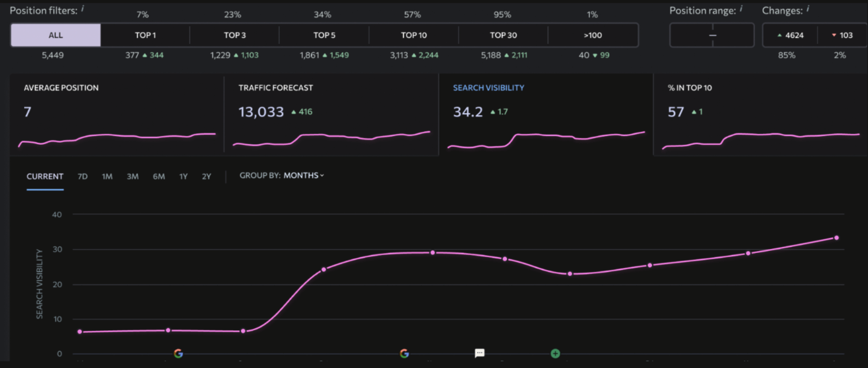Select the TOP 1 position filter
This screenshot has width=868, height=368.
pyautogui.click(x=145, y=35)
